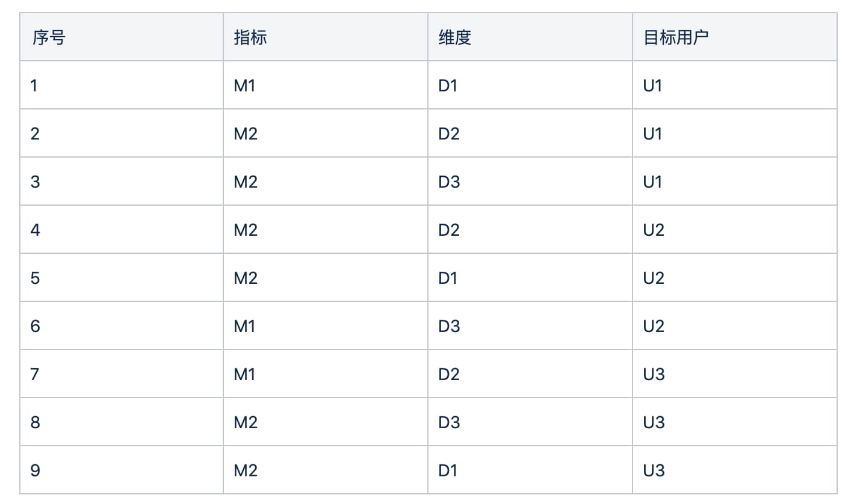Image resolution: width=857 pixels, height=504 pixels.
Task: Select the D1 cell in row 1
Action: click(448, 85)
